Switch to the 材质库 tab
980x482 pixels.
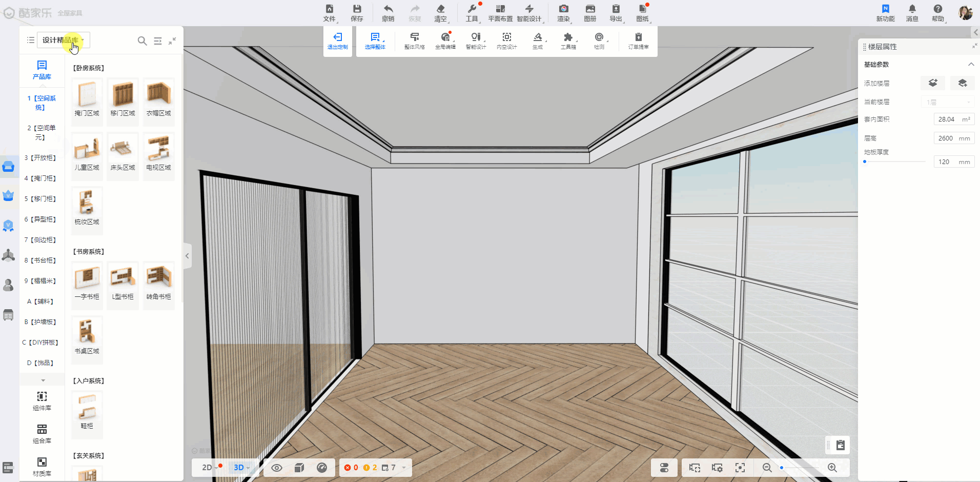pyautogui.click(x=42, y=466)
